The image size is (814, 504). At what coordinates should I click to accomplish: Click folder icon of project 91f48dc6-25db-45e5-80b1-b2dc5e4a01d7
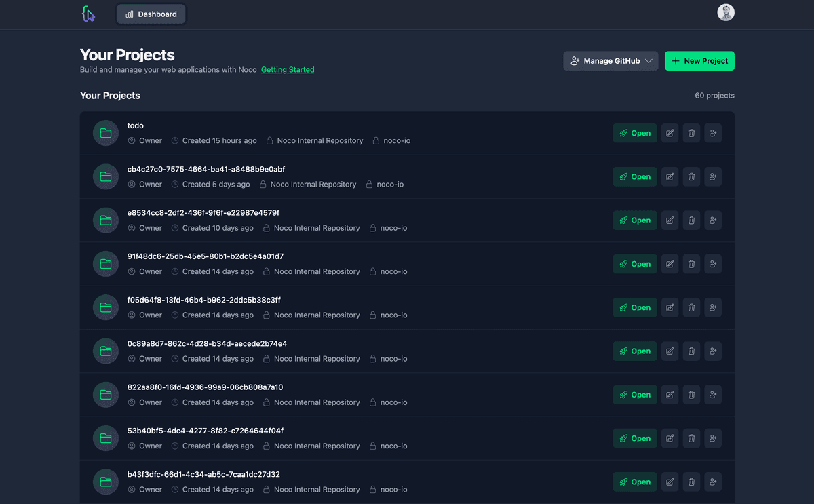pyautogui.click(x=106, y=264)
